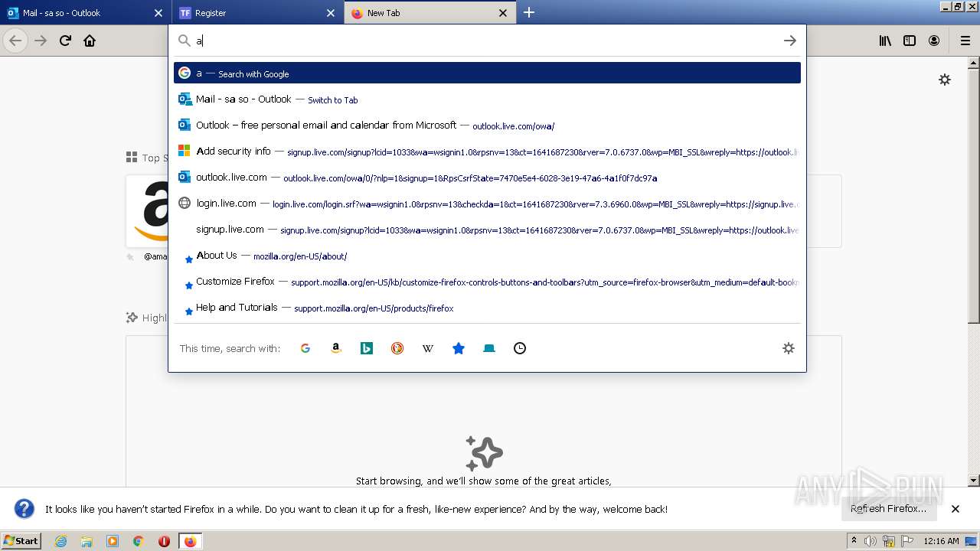
Task: Launch Chrome from taskbar
Action: (138, 541)
